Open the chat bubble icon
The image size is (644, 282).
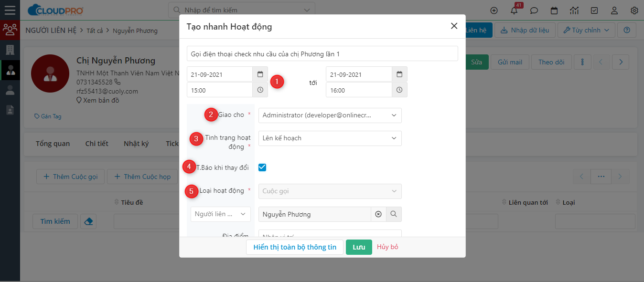(x=534, y=10)
